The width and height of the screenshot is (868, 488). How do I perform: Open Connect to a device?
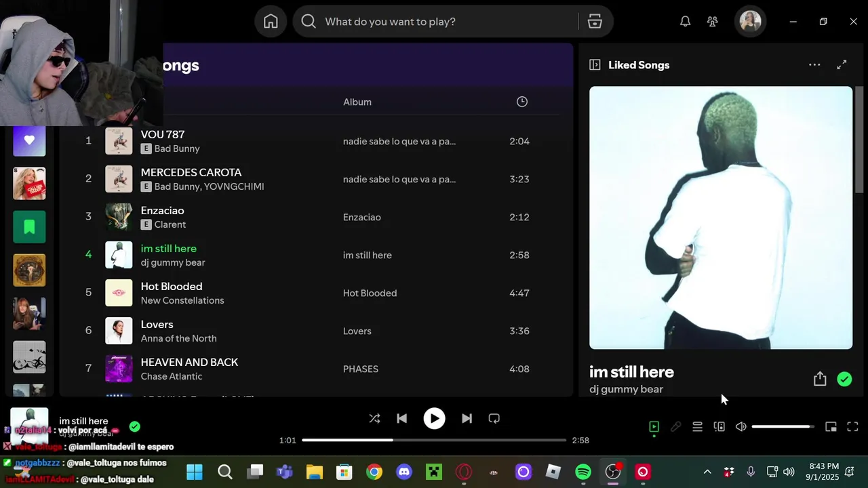[x=719, y=426]
